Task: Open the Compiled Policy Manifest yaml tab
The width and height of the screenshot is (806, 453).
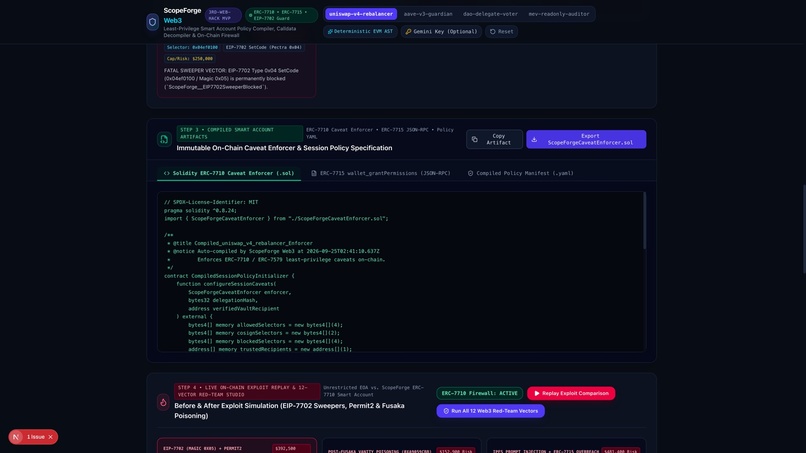Action: (x=520, y=173)
